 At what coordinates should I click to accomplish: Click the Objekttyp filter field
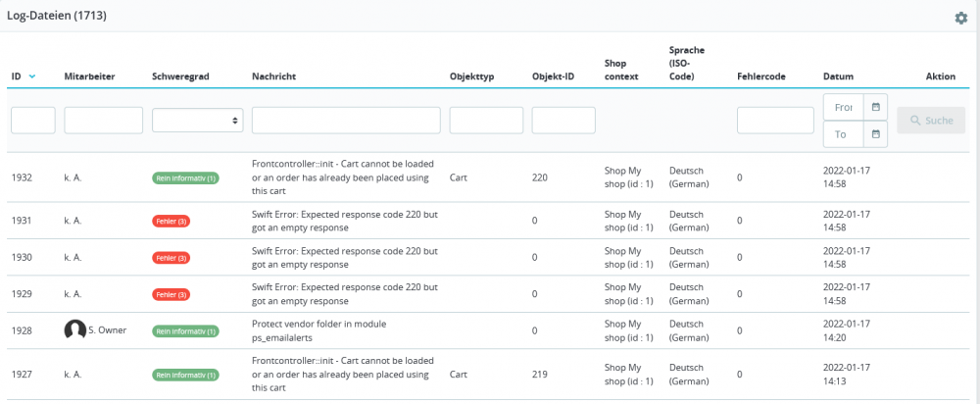[x=486, y=120]
